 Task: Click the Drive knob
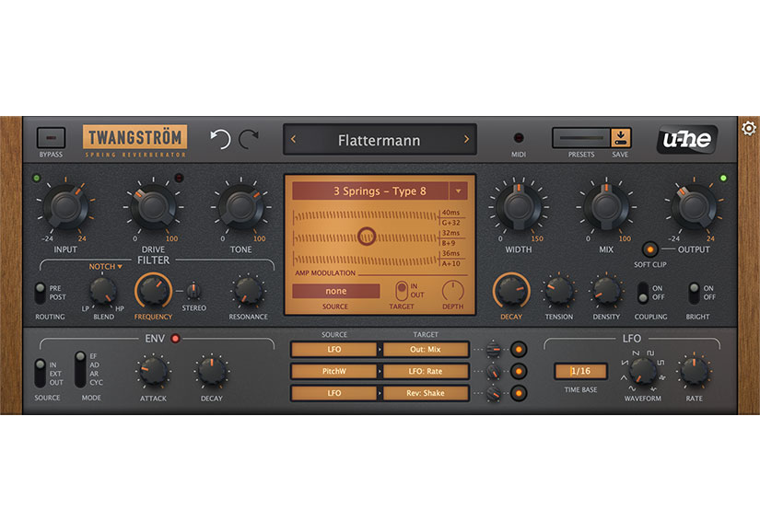click(153, 207)
